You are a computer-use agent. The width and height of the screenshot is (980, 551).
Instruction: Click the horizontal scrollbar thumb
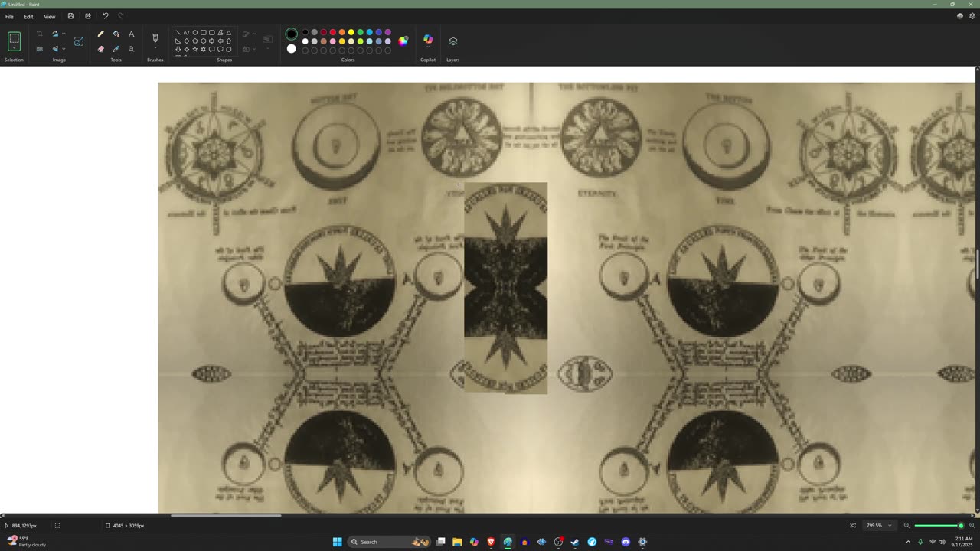click(x=226, y=516)
